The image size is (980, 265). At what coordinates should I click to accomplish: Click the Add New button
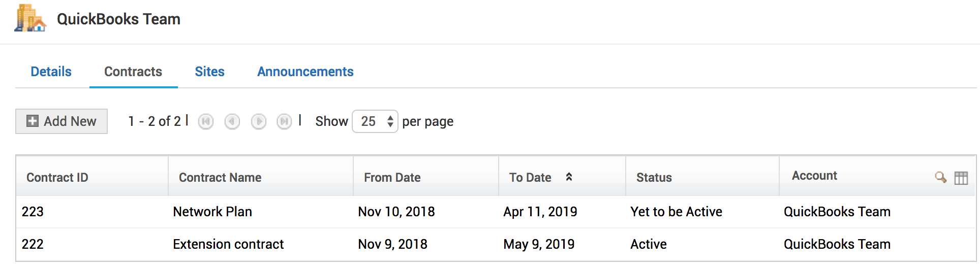click(62, 121)
